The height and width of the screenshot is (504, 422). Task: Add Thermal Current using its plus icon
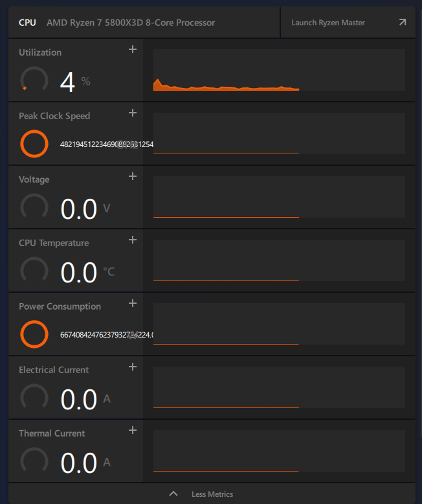tap(133, 430)
